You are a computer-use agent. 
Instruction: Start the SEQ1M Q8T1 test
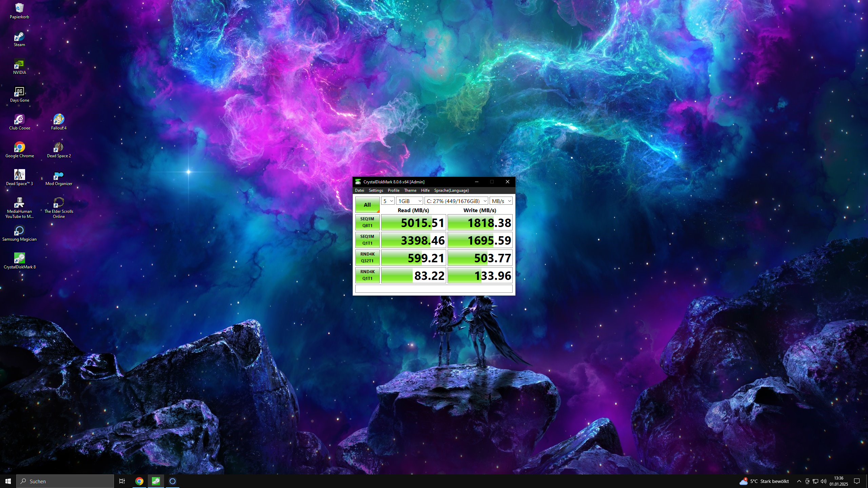coord(367,222)
